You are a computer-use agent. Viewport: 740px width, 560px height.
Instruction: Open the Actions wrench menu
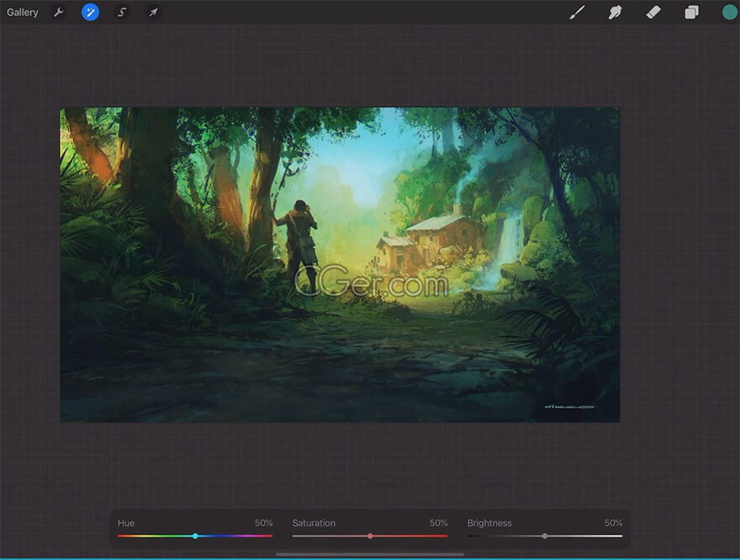[59, 13]
